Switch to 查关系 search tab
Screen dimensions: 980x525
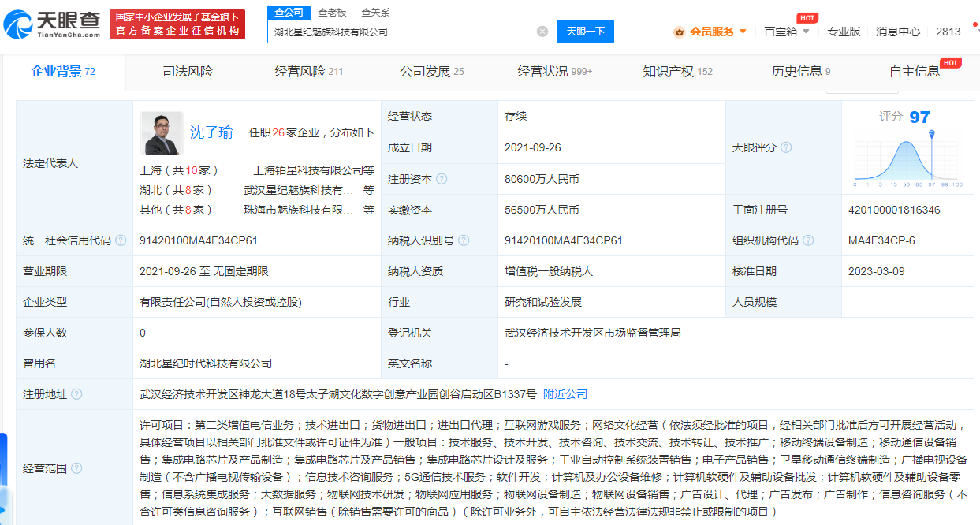click(x=375, y=13)
